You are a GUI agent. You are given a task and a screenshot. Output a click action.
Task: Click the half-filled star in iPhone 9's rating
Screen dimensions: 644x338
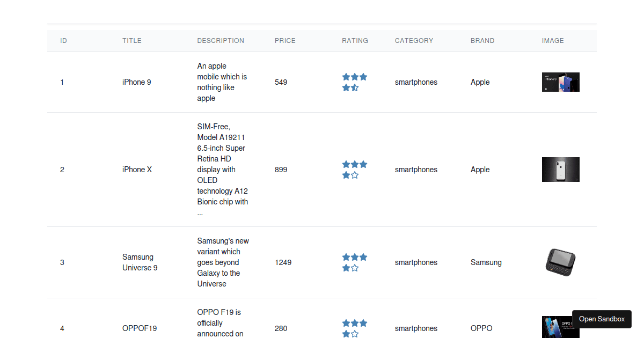tap(354, 87)
